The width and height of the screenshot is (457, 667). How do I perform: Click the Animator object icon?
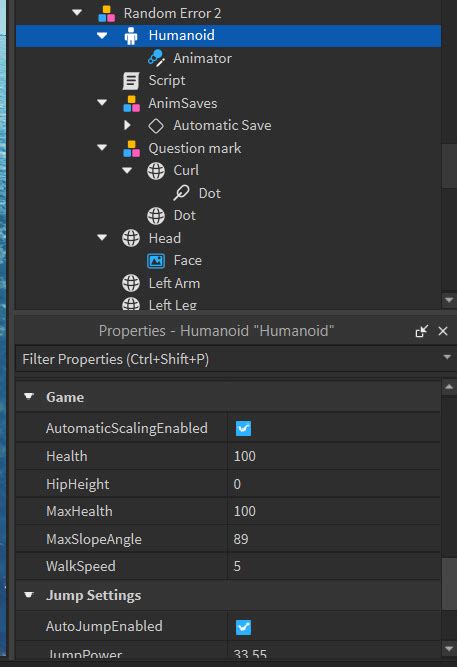coord(156,58)
